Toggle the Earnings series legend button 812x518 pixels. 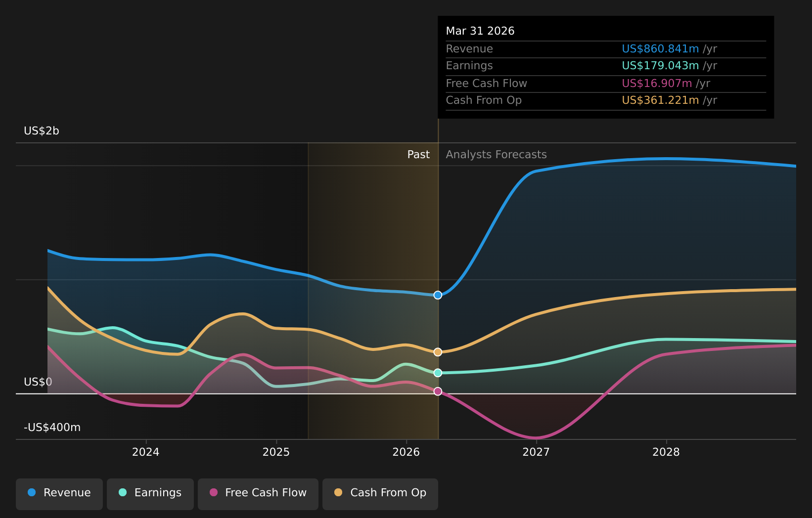coord(150,494)
